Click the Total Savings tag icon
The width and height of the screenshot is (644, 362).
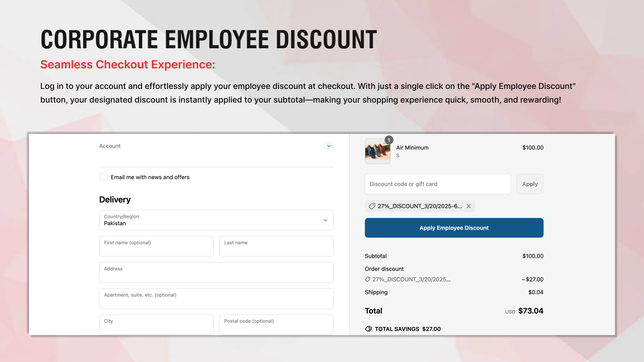(x=368, y=329)
